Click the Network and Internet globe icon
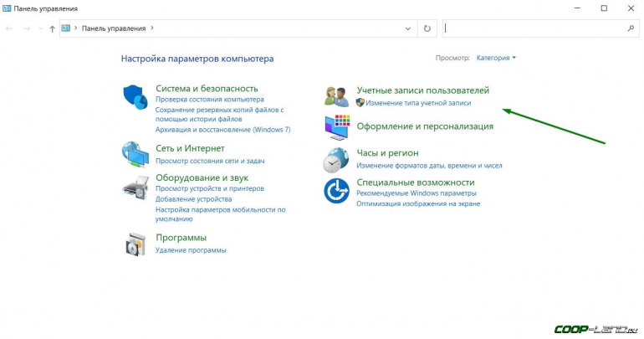This screenshot has width=644, height=339. (x=135, y=155)
